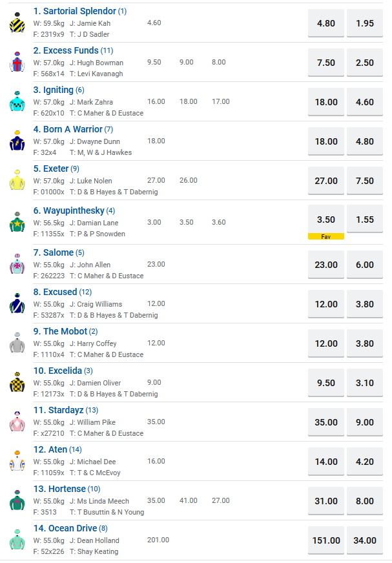This screenshot has width=392, height=563.
Task: Click The Mobot's grey silks icon
Action: pos(17,343)
